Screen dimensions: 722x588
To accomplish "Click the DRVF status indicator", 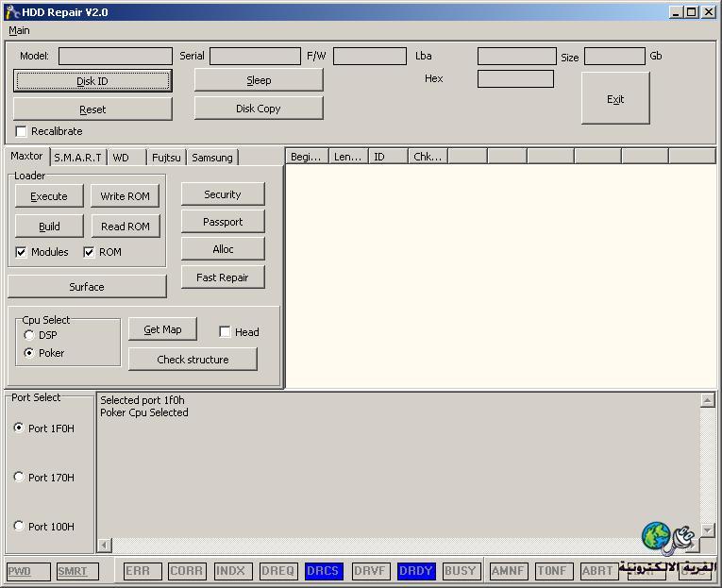I will (x=371, y=571).
